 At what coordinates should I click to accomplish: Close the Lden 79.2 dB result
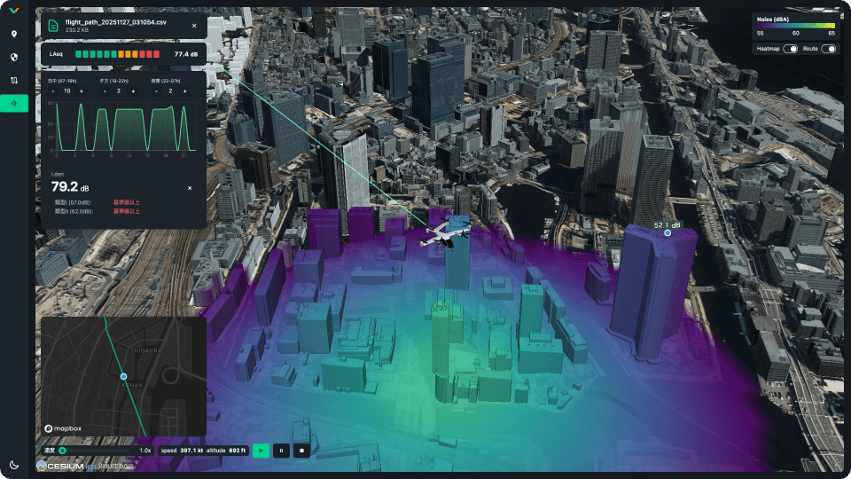coord(189,188)
